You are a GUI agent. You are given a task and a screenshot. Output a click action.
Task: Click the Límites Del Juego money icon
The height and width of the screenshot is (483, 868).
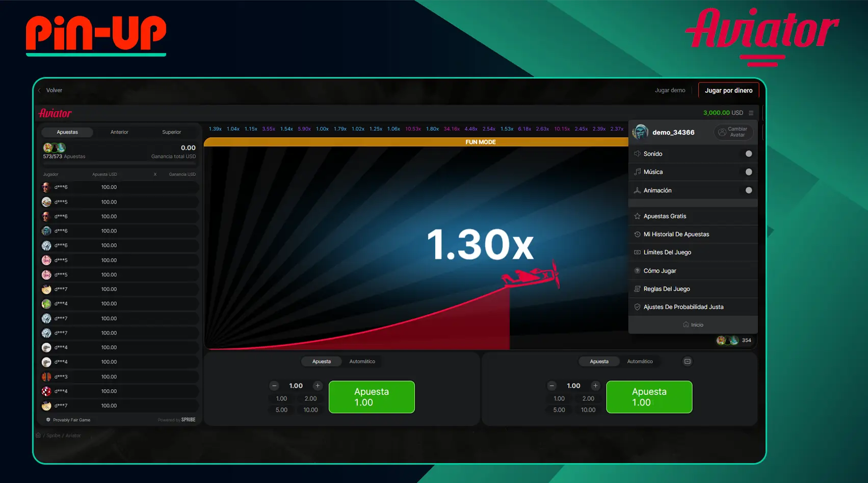tap(637, 252)
